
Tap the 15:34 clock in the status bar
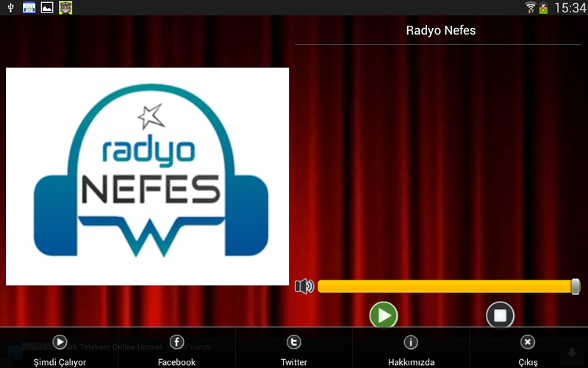(x=570, y=7)
